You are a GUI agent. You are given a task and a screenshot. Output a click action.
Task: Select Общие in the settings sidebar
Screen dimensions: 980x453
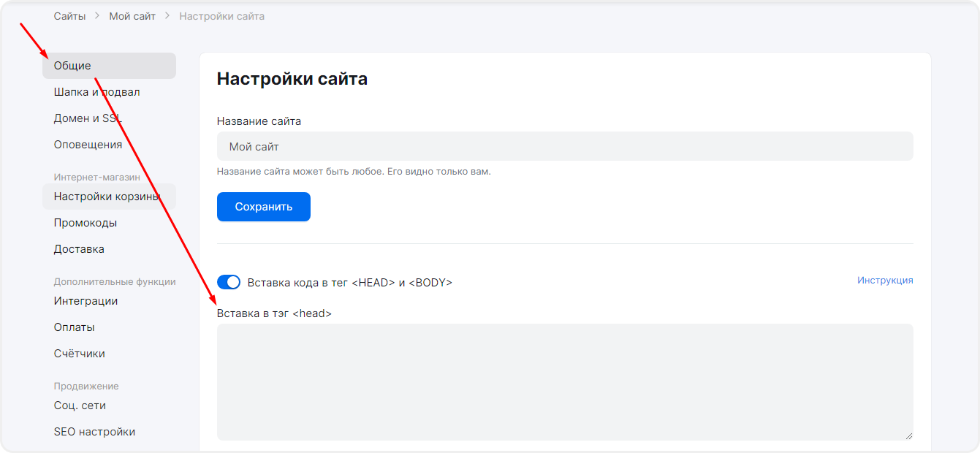point(72,66)
